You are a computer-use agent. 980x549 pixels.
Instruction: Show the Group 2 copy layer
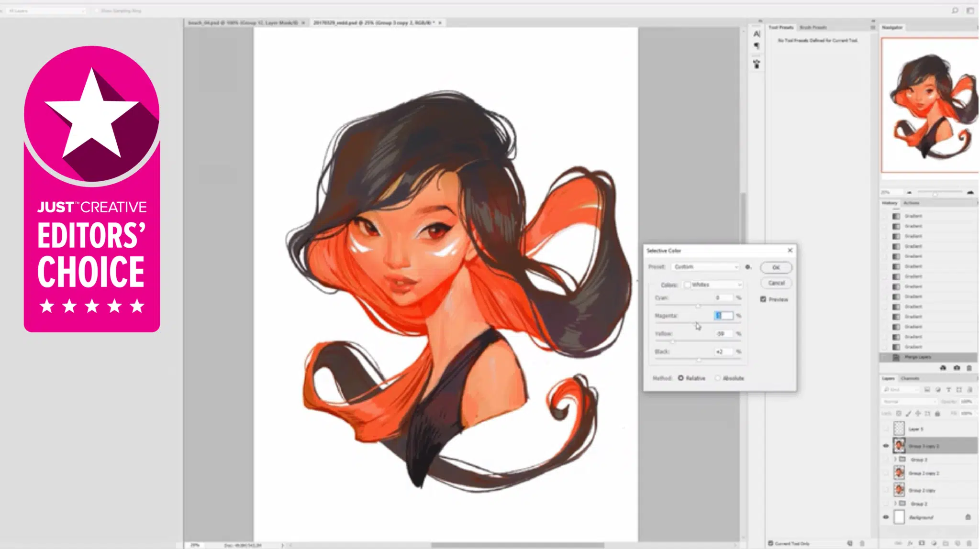coord(886,490)
